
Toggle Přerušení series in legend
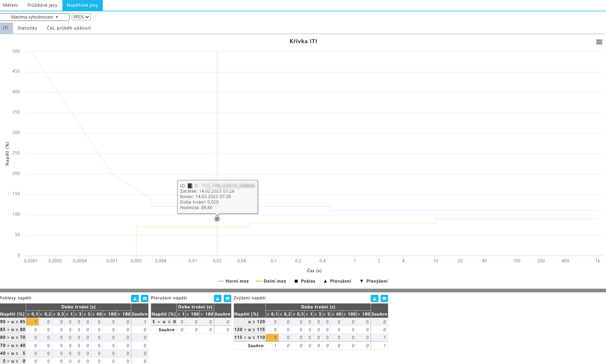pyautogui.click(x=337, y=281)
